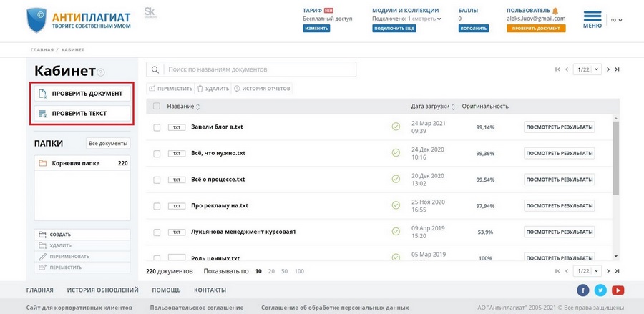Click the ПРОВЕРИТЬ ДОКУМЕНТ sidebar button
The width and height of the screenshot is (644, 314).
[82, 94]
